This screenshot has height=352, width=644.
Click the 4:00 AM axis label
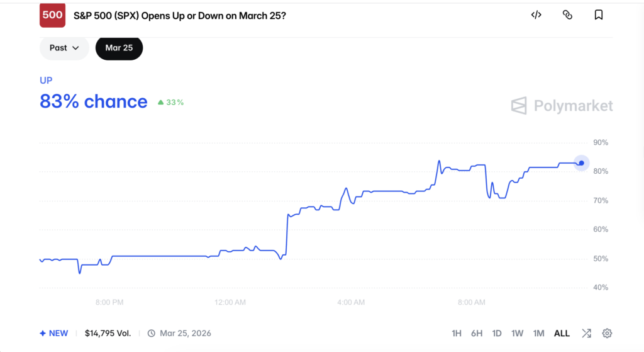point(351,302)
